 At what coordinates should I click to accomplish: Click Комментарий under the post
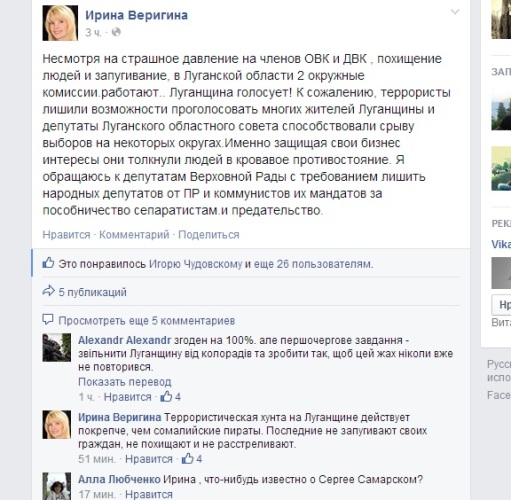pyautogui.click(x=134, y=235)
